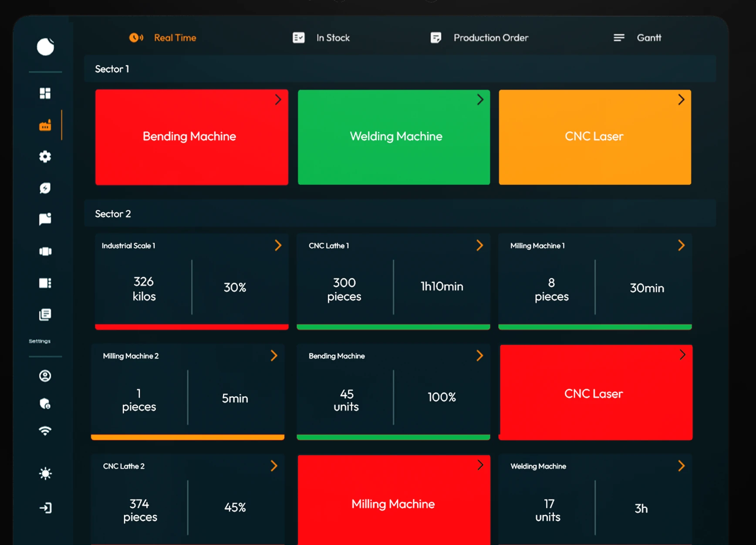Expand CNC Lathe 1 card chevron
756x545 pixels.
479,246
